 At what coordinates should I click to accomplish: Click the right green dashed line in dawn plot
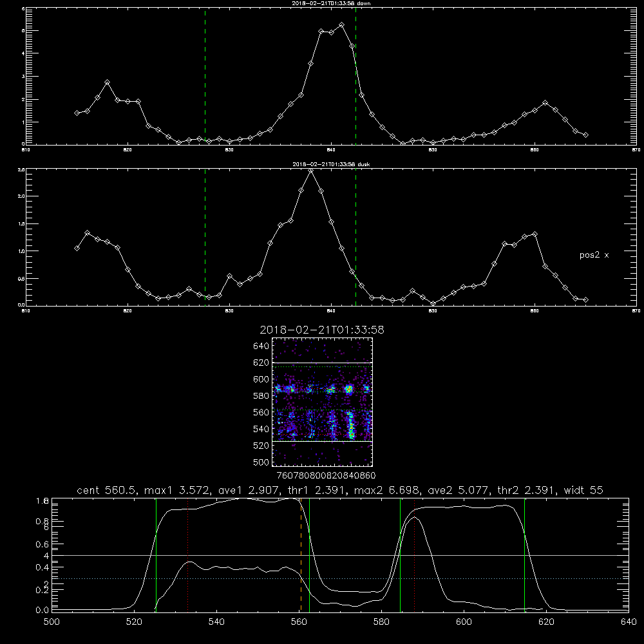click(x=355, y=76)
